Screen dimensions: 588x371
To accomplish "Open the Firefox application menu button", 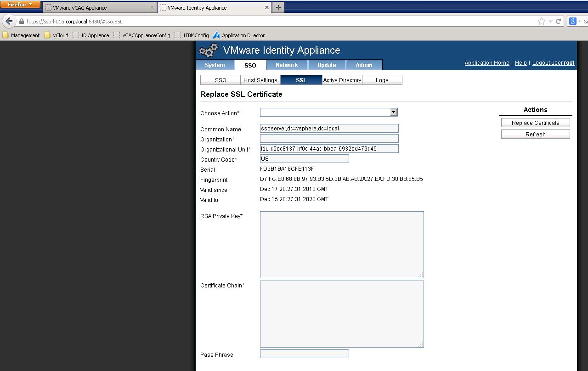I will click(20, 5).
